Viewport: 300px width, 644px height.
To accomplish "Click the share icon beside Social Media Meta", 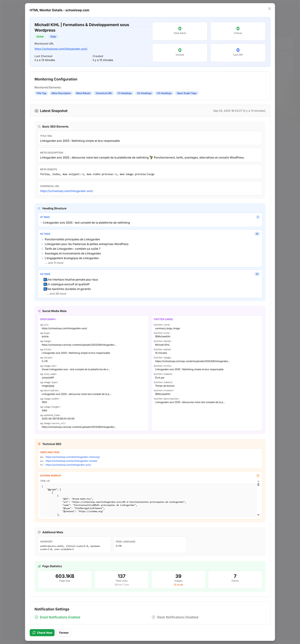I will click(x=39, y=311).
